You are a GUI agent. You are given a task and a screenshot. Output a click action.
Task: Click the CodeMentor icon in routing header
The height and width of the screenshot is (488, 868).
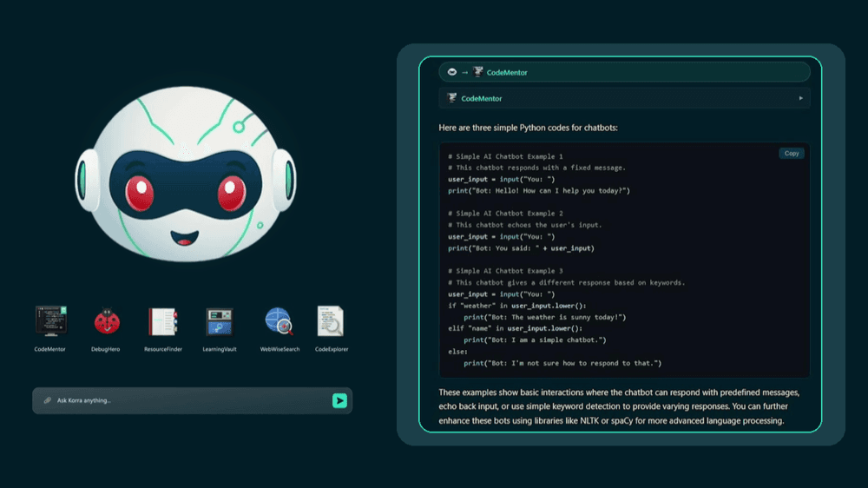pyautogui.click(x=478, y=72)
